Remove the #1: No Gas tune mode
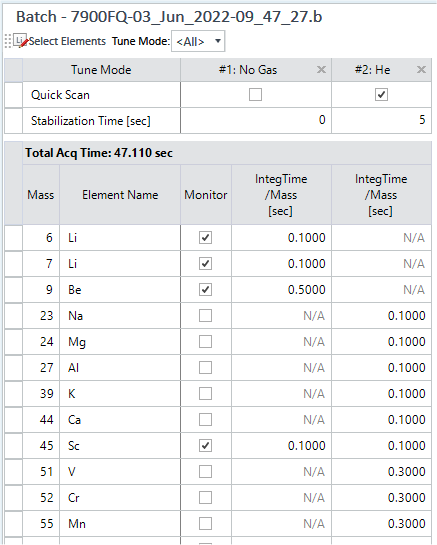 pyautogui.click(x=321, y=70)
